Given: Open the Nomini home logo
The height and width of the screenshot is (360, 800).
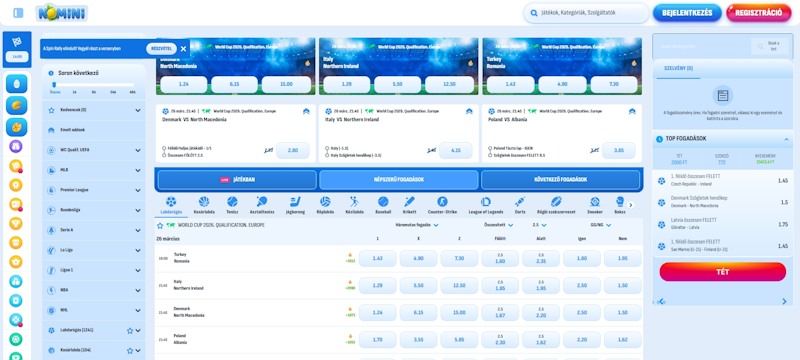Looking at the screenshot, I should coord(62,13).
